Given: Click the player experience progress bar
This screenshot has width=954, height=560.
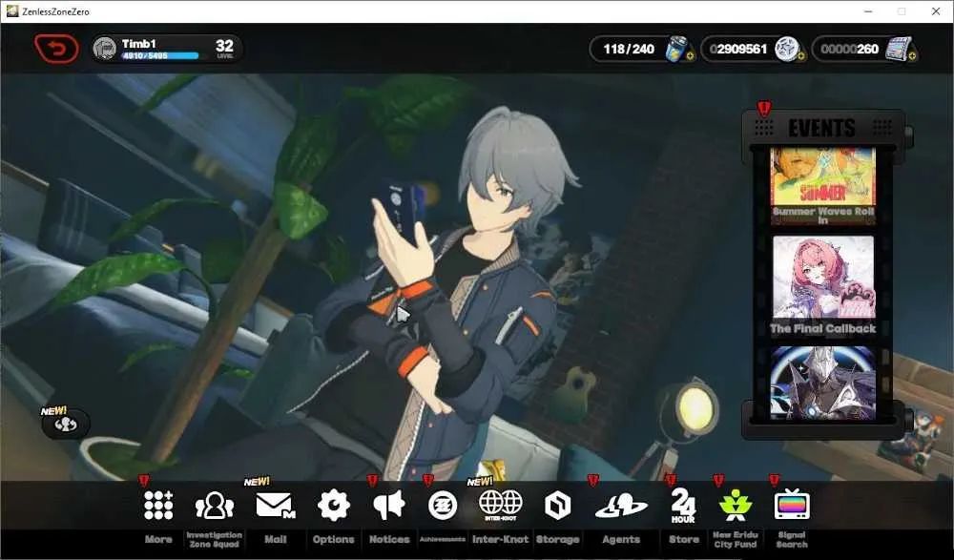Looking at the screenshot, I should [x=160, y=56].
